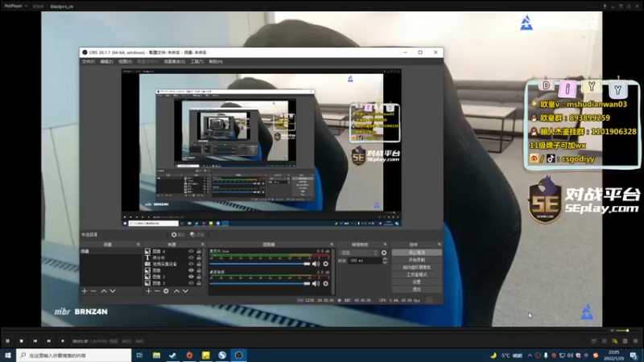Adjust the 桌面音频 volume slider
The image size is (644, 362).
pos(259,284)
